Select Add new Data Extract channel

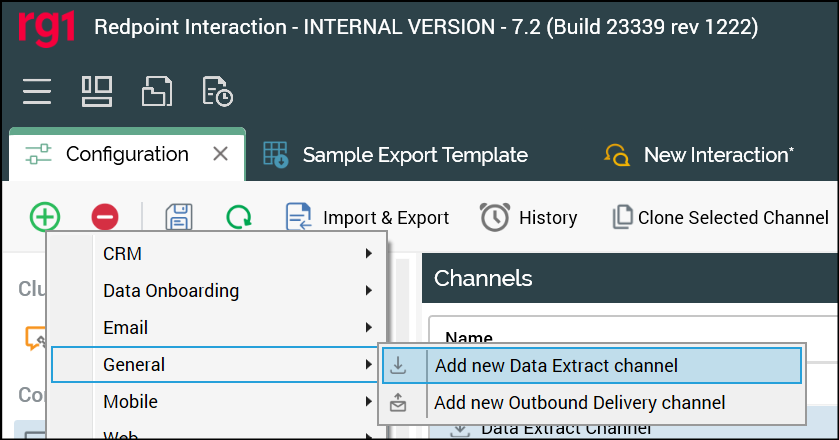tap(556, 366)
